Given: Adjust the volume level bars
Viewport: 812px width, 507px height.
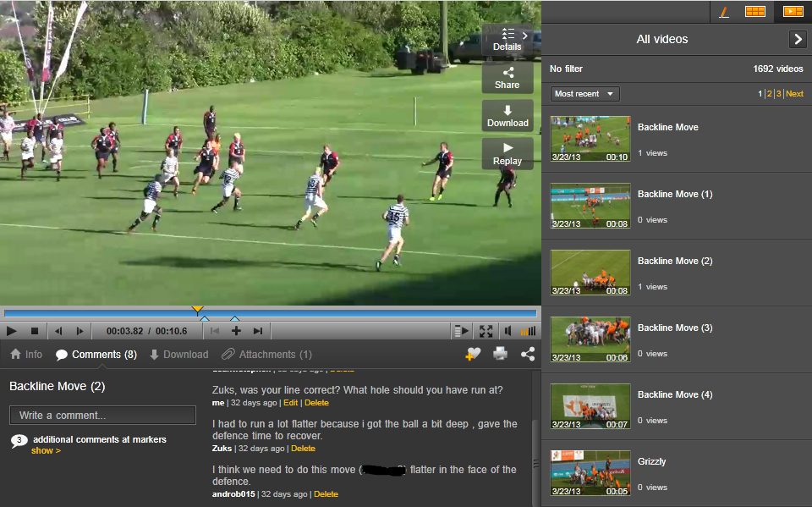Looking at the screenshot, I should (528, 331).
